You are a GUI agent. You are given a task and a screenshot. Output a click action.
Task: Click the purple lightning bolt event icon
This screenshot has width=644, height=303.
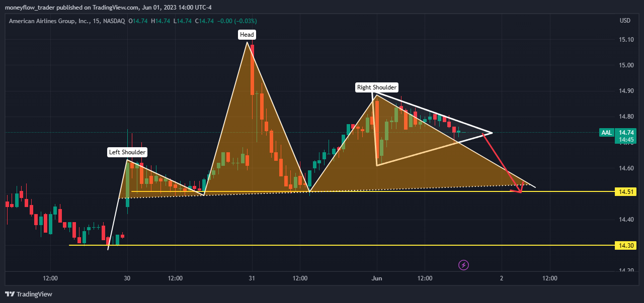[464, 265]
